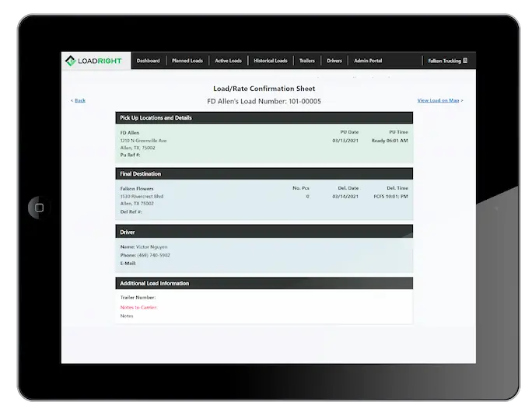Click the No. Pcs value 0

coord(307,197)
